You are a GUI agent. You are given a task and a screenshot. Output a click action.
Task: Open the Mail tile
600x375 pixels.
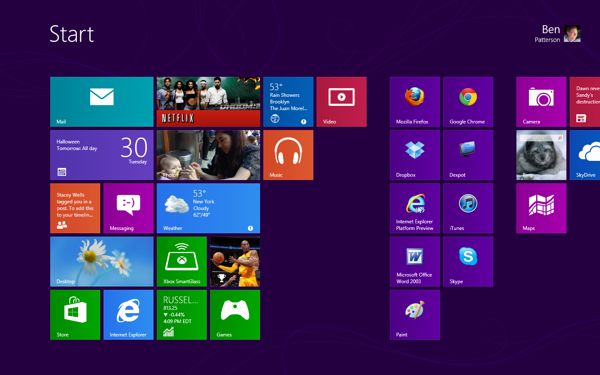(102, 102)
